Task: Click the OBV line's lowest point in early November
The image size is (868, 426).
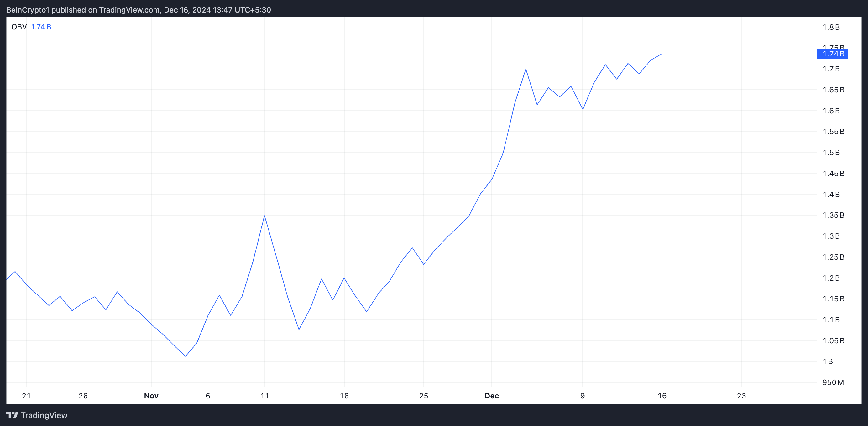Action: point(185,356)
